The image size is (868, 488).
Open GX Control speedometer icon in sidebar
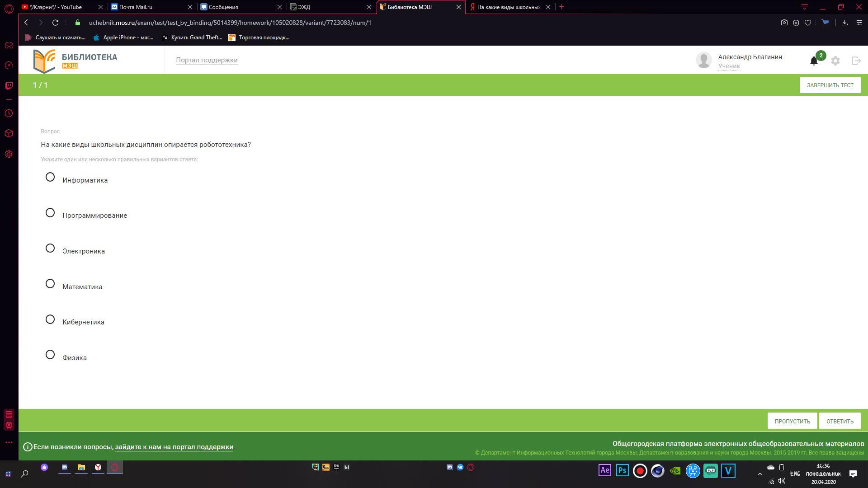(9, 66)
